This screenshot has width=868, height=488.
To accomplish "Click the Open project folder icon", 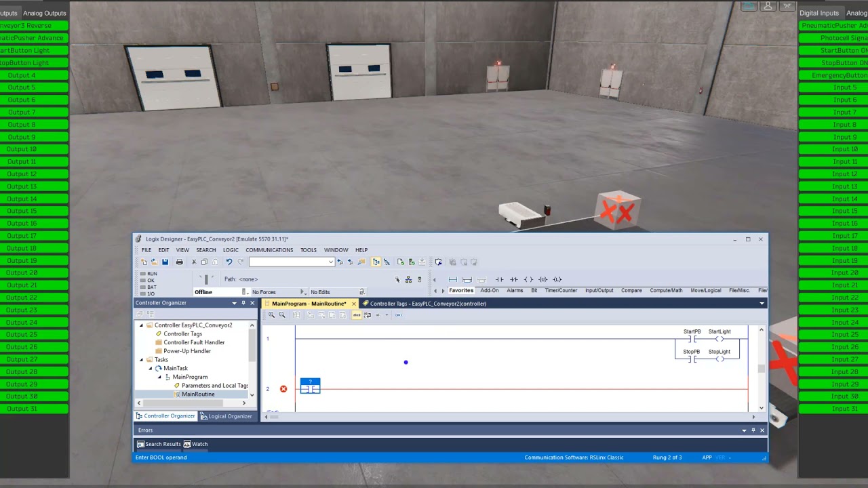I will [154, 262].
